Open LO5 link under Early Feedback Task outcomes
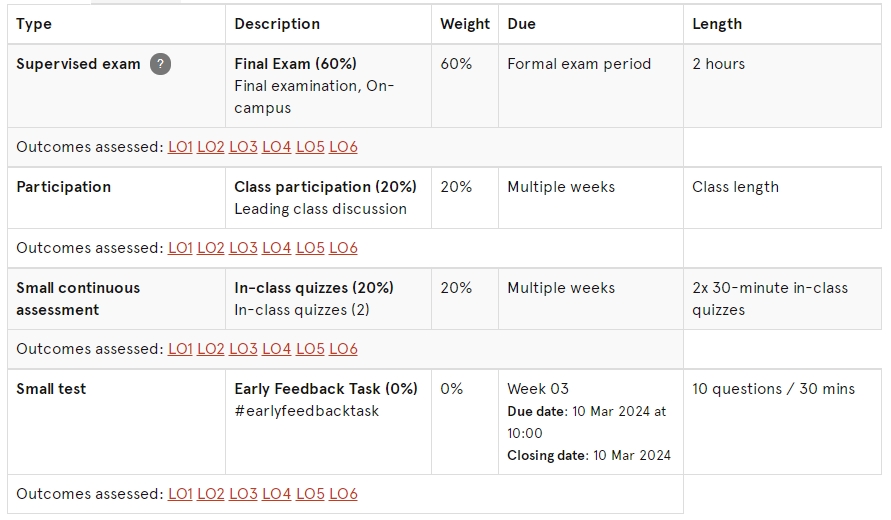Viewport: 891px width, 520px height. (310, 494)
